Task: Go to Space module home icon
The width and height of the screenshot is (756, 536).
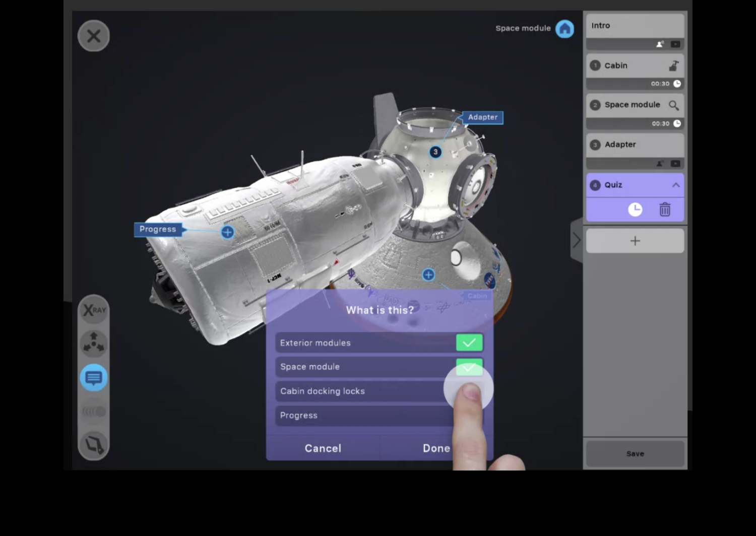Action: pyautogui.click(x=564, y=29)
